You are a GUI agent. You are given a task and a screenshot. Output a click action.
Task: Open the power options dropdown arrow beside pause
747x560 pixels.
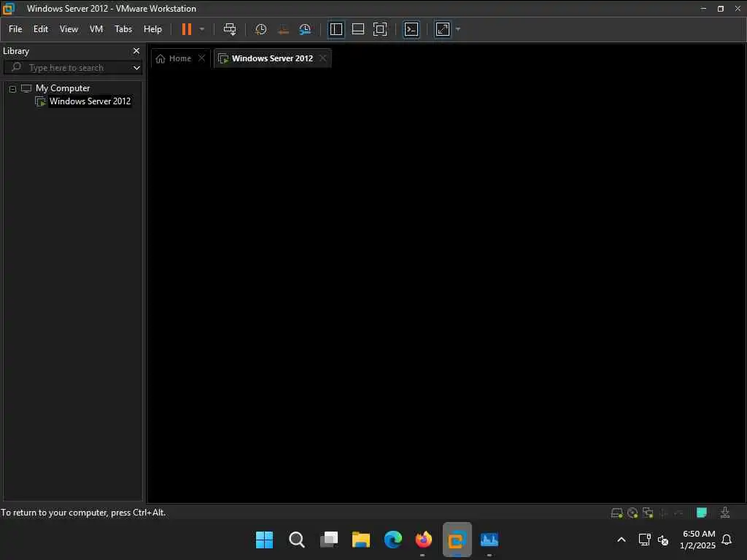(202, 29)
